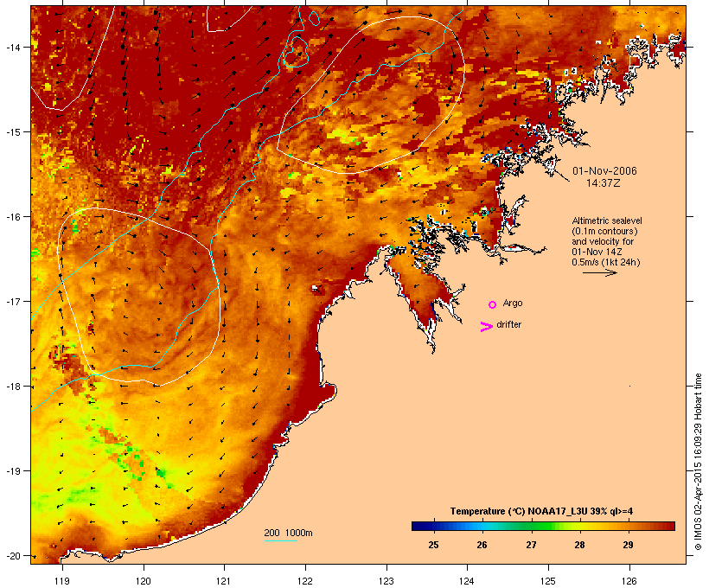The width and height of the screenshot is (709, 588).
Task: Click the cyan 200 1000m depth contour line sample
Action: 281,540
